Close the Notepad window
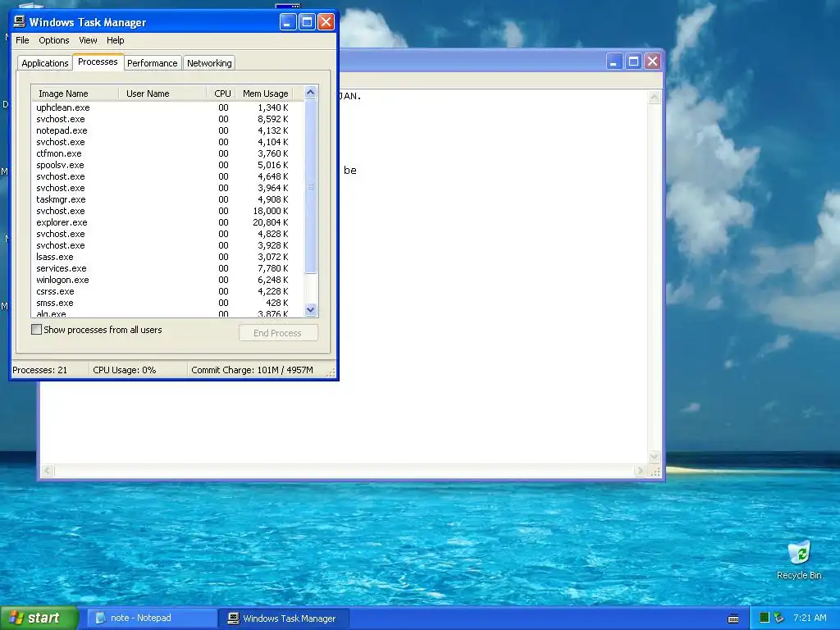The width and height of the screenshot is (840, 630). pos(652,62)
